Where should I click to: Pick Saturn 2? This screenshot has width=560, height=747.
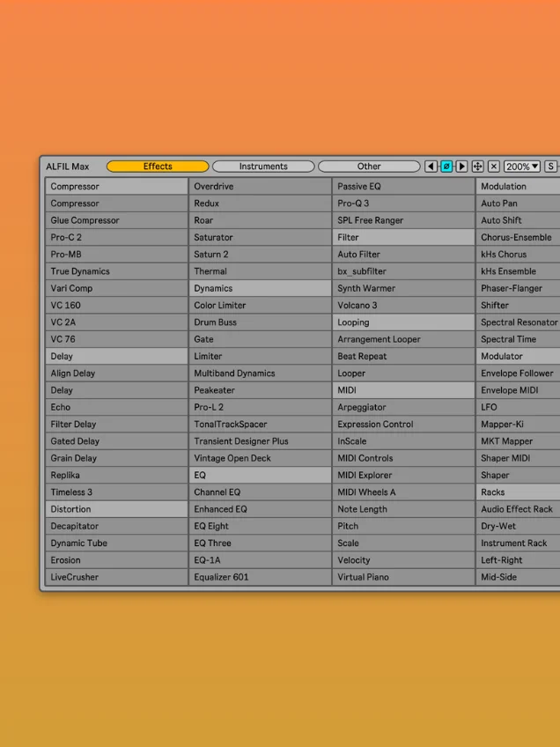(x=260, y=255)
